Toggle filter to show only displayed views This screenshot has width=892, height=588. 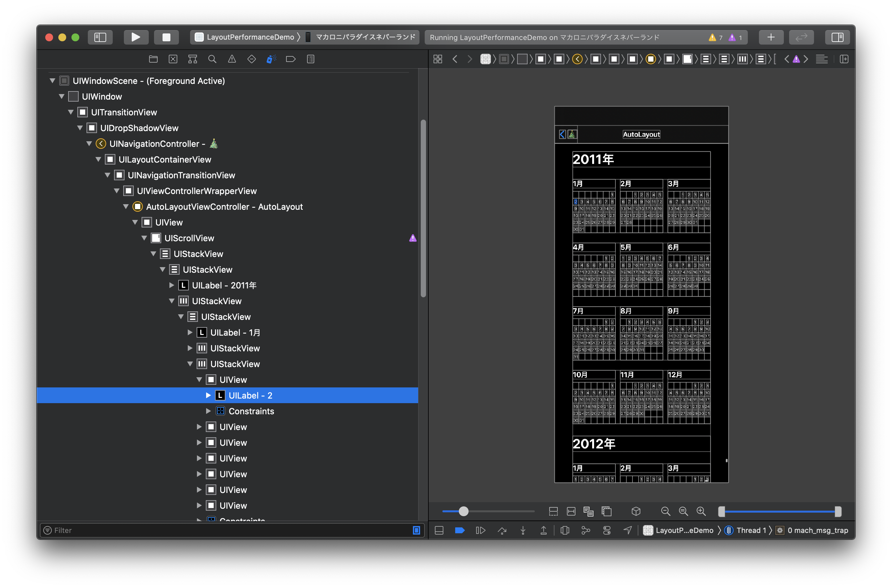[x=416, y=530]
